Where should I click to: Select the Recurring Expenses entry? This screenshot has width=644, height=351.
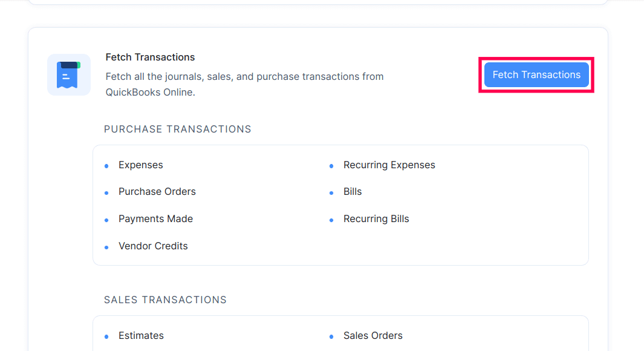pyautogui.click(x=389, y=165)
